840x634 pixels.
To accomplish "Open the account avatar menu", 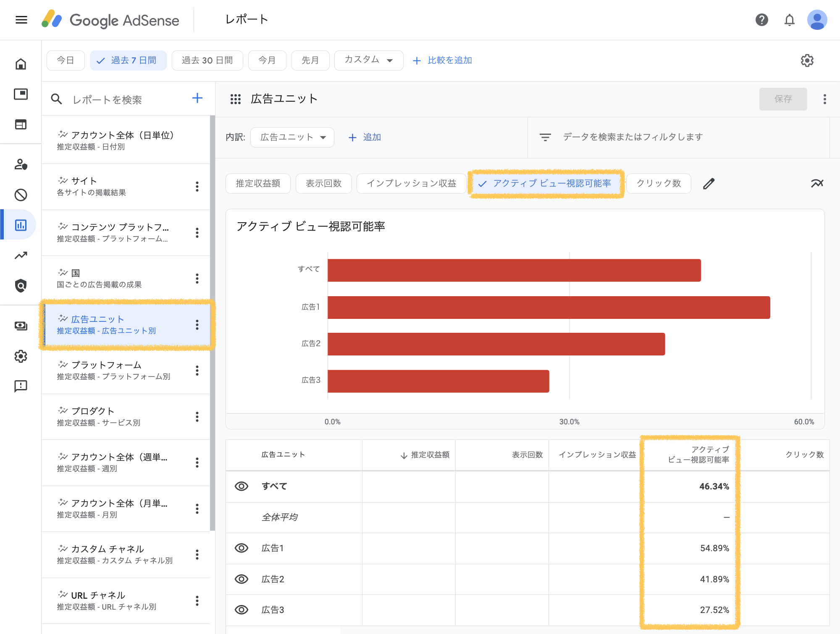I will [817, 20].
